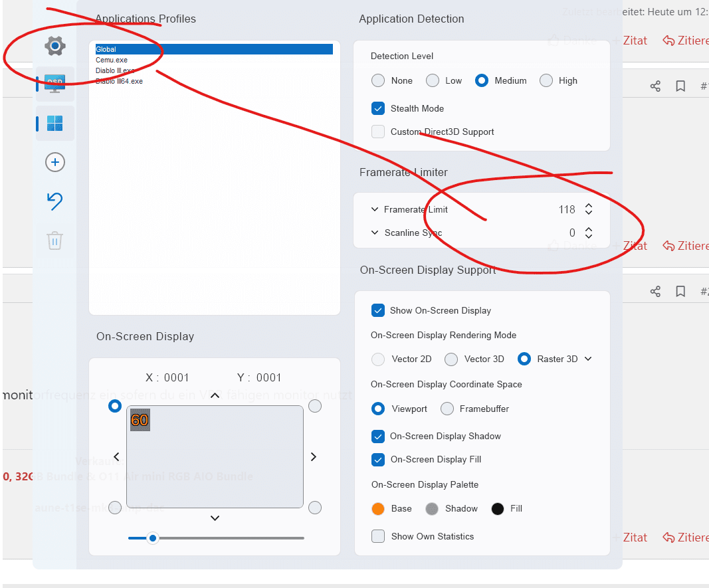709x588 pixels.
Task: Click the Shadow gray color swatch
Action: click(x=432, y=509)
